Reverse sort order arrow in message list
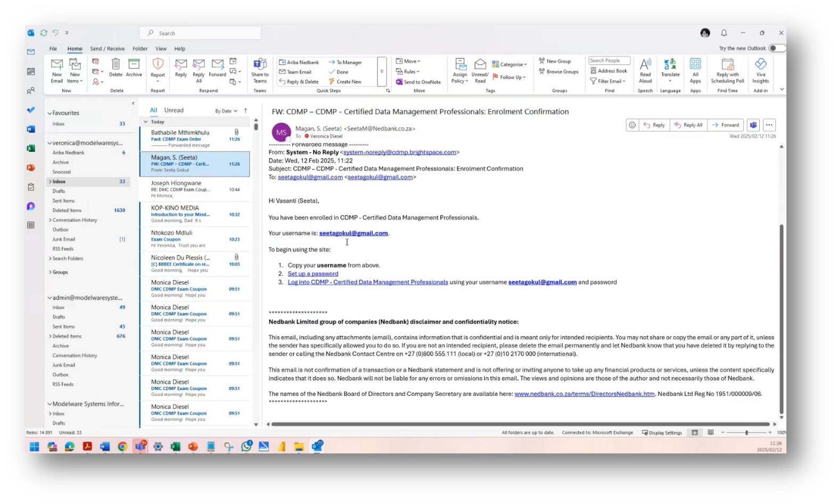837x504 pixels. [x=245, y=111]
